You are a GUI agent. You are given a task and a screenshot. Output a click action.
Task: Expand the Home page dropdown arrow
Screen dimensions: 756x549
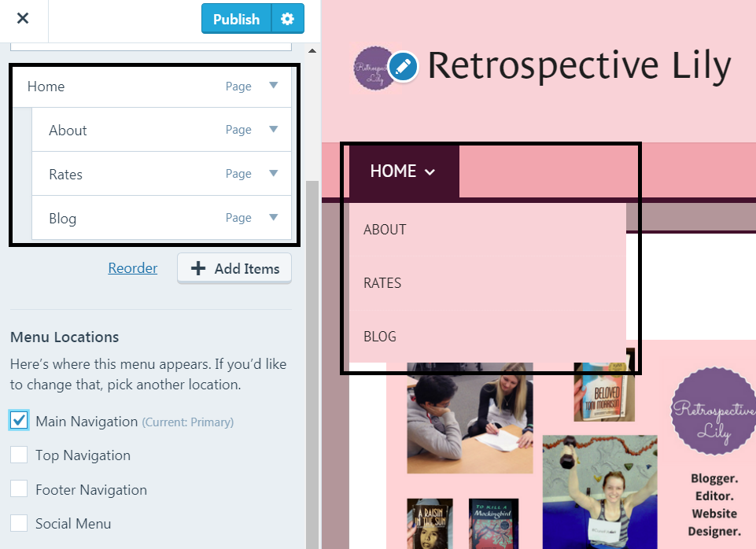coord(273,86)
